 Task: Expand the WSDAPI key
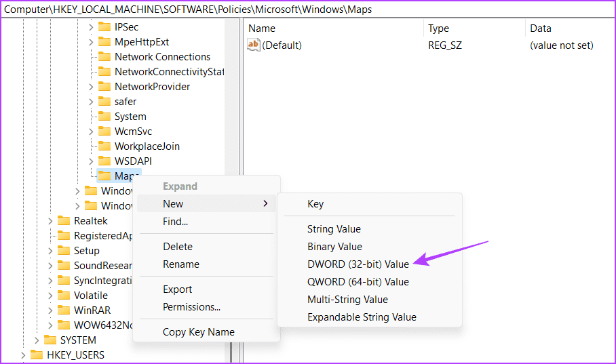pyautogui.click(x=91, y=161)
